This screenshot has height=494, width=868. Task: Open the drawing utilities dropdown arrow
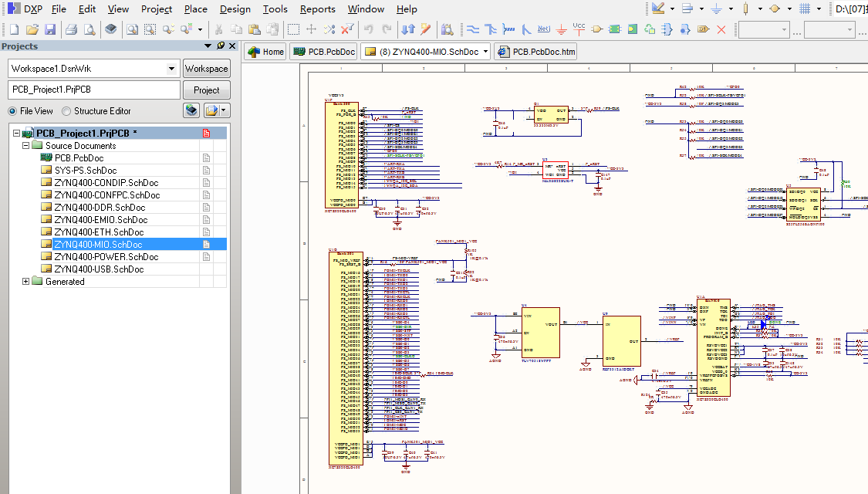(672, 8)
